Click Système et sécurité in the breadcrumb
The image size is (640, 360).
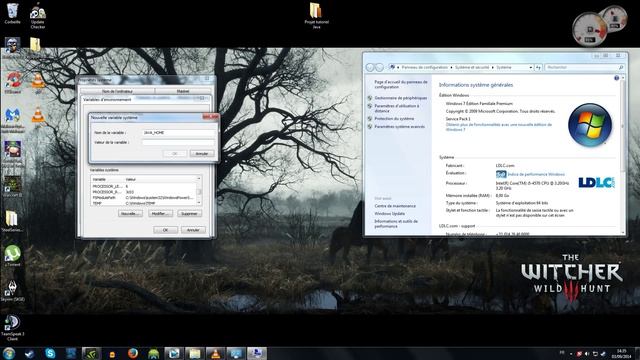(472, 67)
